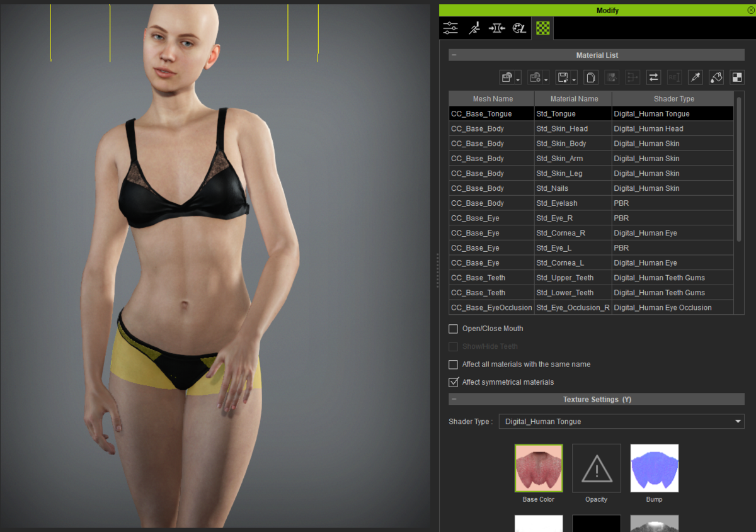756x532 pixels.
Task: Click the Digital_Human Head shader cell
Action: (x=673, y=128)
